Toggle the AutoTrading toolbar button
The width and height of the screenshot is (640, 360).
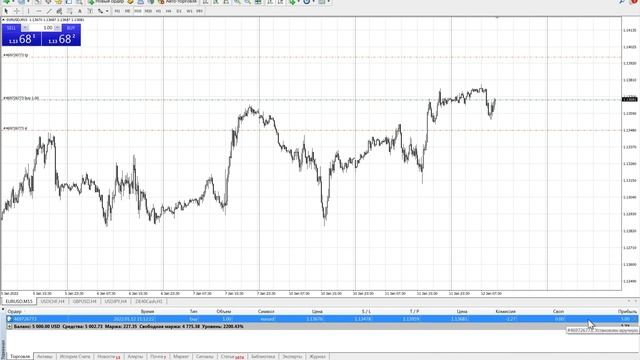(177, 2)
